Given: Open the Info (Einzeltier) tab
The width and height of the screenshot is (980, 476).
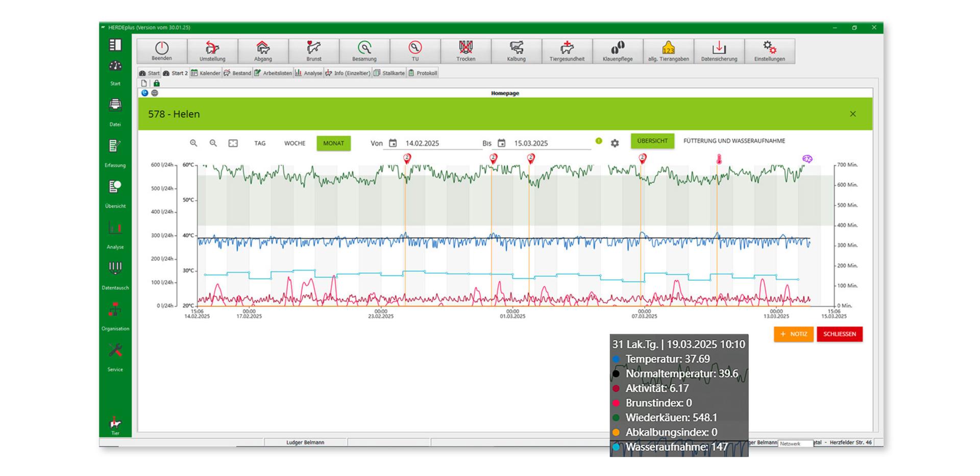Looking at the screenshot, I should click(x=348, y=73).
